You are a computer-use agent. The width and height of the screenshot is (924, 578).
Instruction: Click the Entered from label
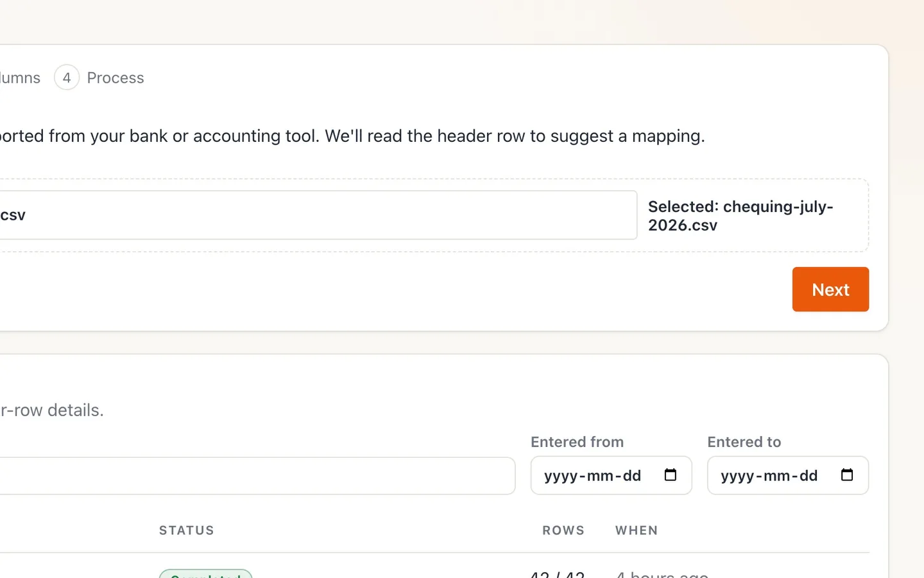(577, 442)
